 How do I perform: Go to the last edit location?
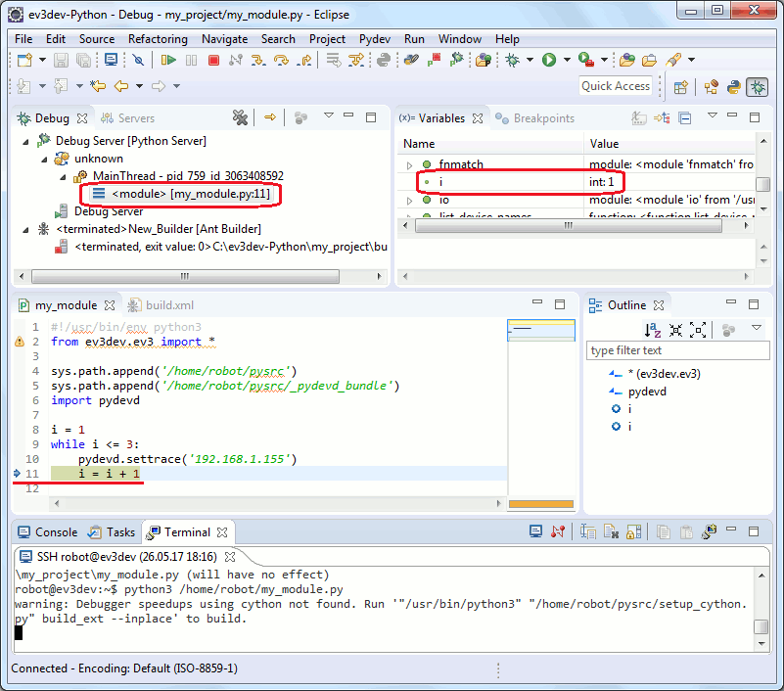click(x=98, y=86)
